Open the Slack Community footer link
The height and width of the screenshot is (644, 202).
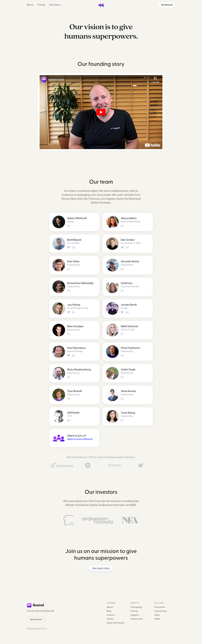pyautogui.click(x=115, y=623)
